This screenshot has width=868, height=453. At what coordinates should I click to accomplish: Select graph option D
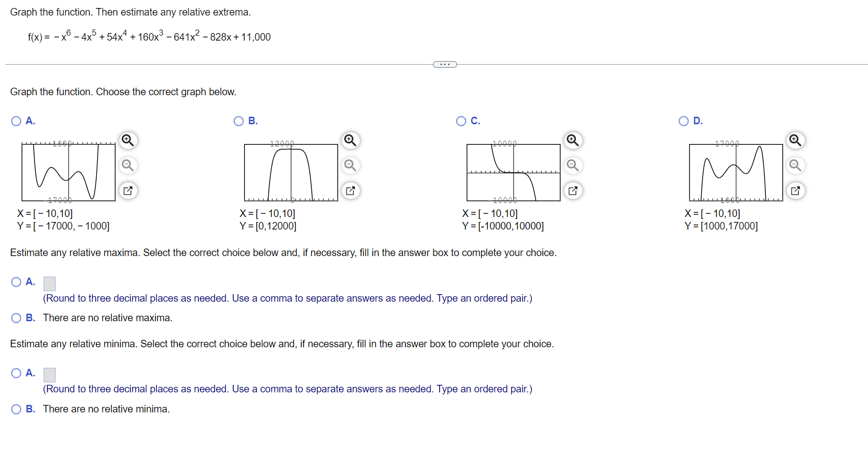pos(683,121)
